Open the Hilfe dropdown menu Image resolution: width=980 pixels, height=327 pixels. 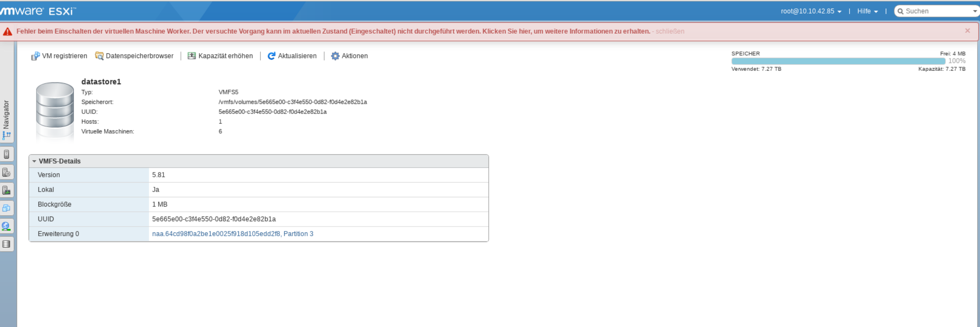[867, 11]
